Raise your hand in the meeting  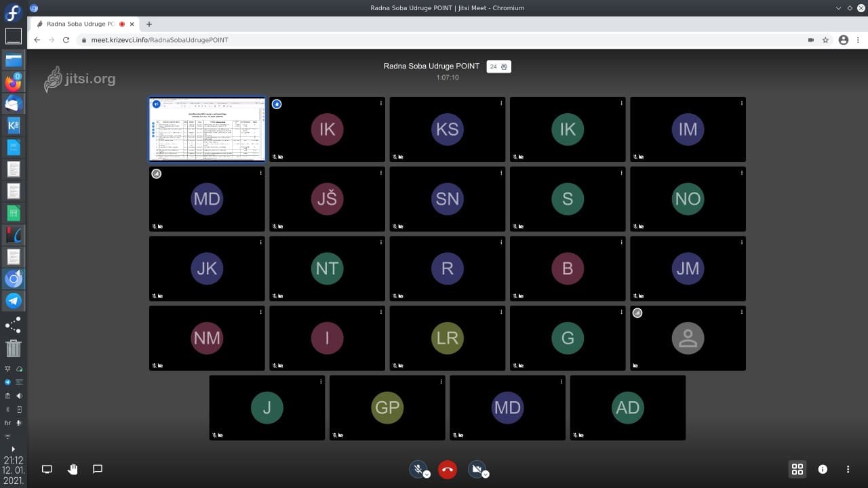coord(73,469)
